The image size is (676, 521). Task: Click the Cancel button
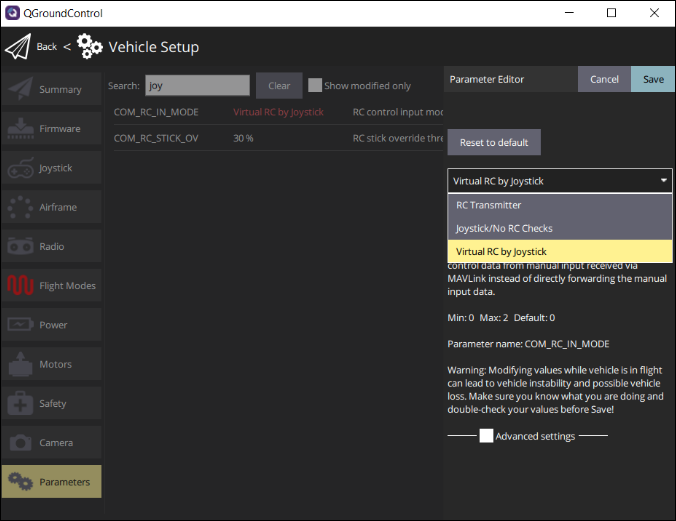pyautogui.click(x=604, y=79)
